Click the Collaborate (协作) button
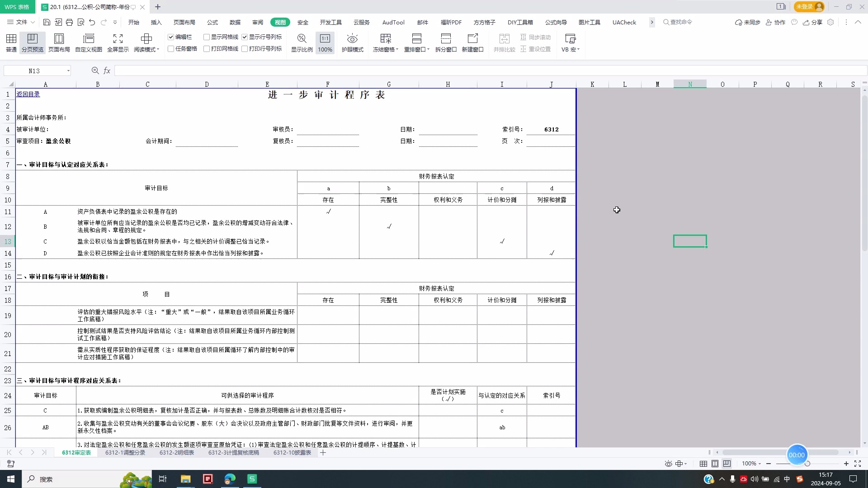The image size is (868, 488). (775, 22)
